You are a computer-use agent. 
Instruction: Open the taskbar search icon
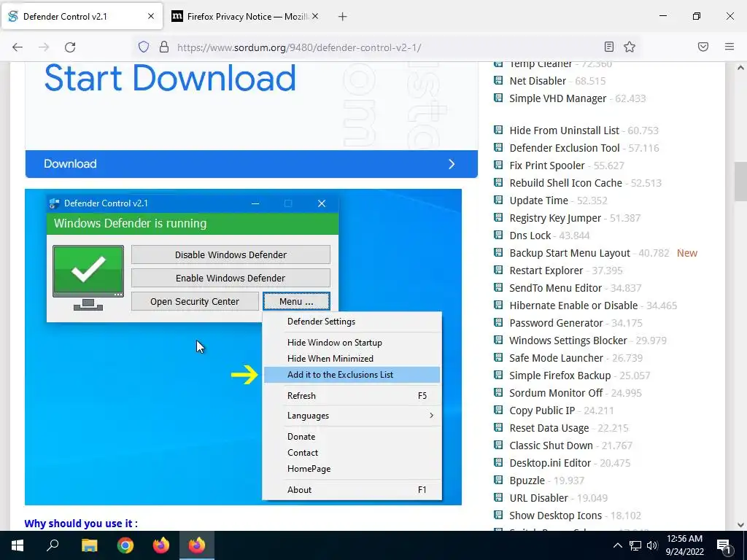[53, 545]
